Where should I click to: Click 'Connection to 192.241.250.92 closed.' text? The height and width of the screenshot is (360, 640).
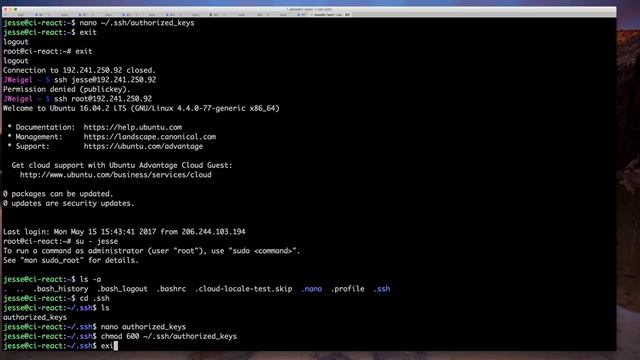[x=79, y=70]
